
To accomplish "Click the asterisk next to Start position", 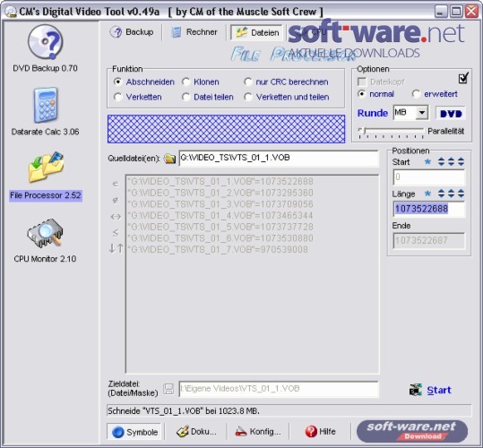I will [x=427, y=161].
